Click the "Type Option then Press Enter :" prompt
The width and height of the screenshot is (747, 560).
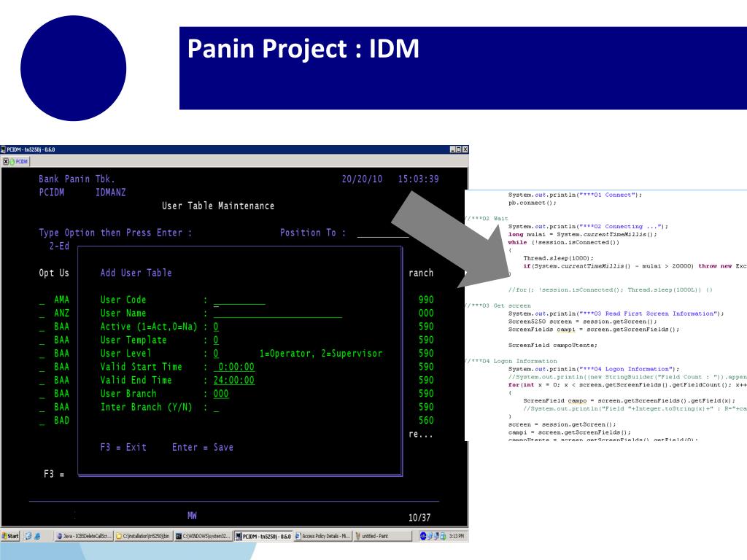[x=115, y=233]
